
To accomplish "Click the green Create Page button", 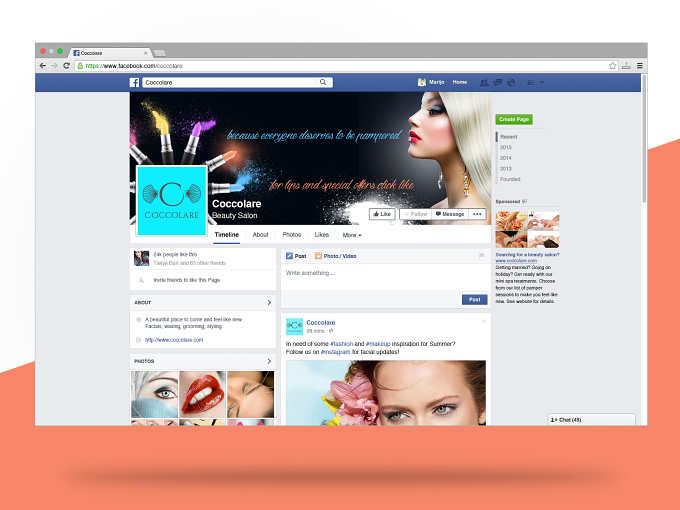I will (x=514, y=119).
